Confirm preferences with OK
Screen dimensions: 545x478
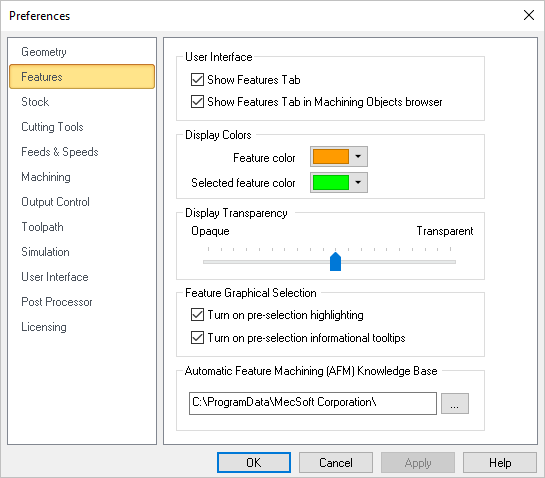pos(254,463)
